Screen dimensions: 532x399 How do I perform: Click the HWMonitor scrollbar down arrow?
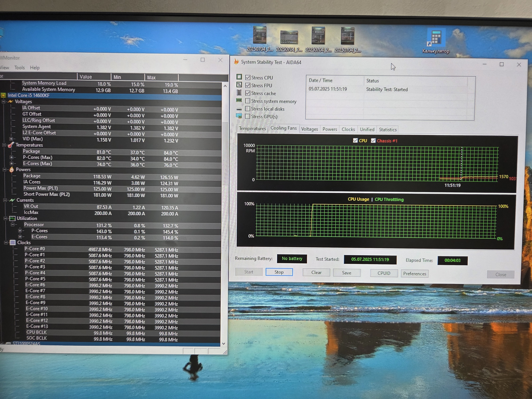click(224, 344)
